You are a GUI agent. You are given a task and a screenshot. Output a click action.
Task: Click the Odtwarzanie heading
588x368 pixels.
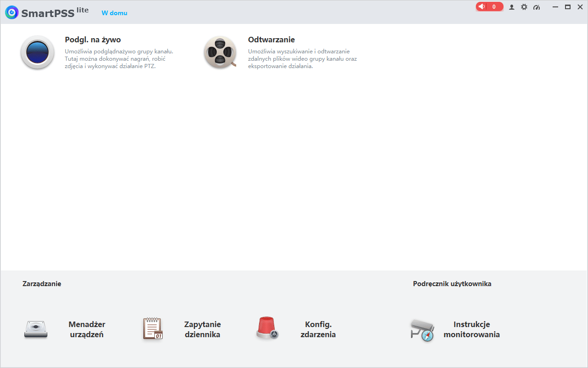click(x=271, y=40)
